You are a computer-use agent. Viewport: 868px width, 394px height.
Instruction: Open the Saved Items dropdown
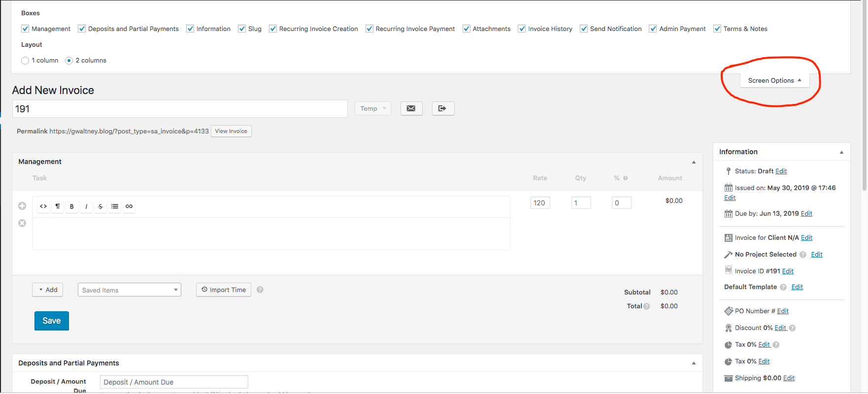pyautogui.click(x=129, y=290)
